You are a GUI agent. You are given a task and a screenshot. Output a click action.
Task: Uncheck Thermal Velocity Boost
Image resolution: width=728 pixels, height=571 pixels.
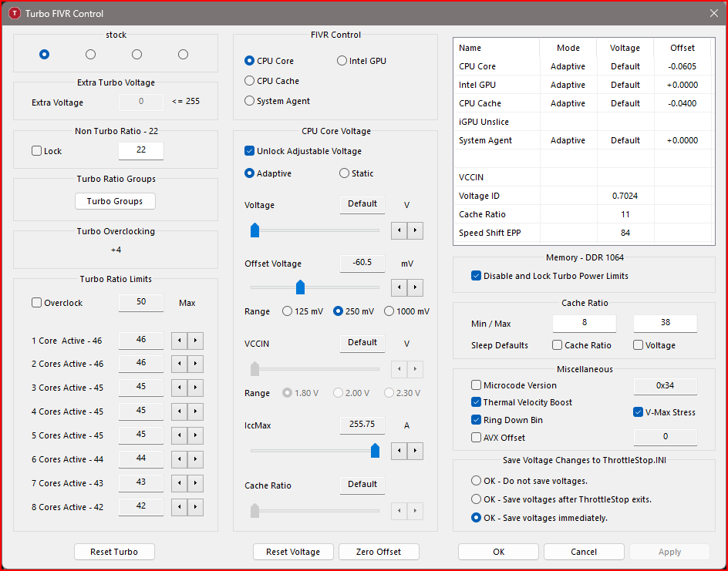point(477,402)
